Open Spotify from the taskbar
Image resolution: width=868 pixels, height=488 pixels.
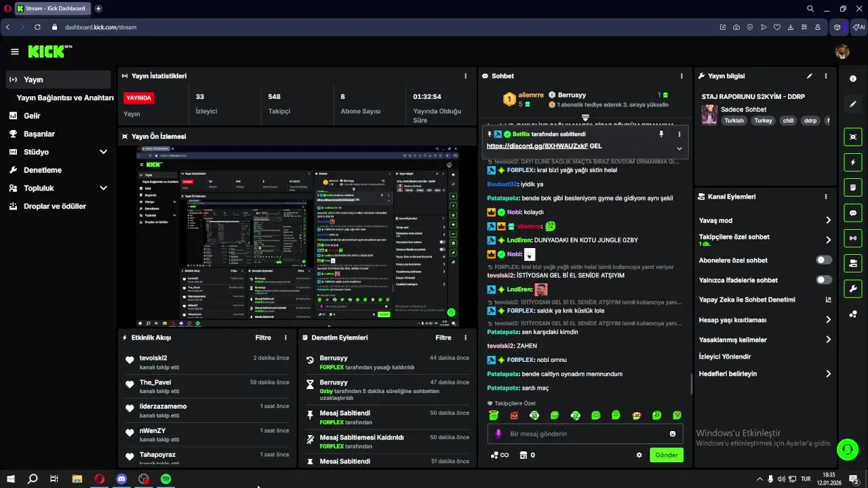165,479
